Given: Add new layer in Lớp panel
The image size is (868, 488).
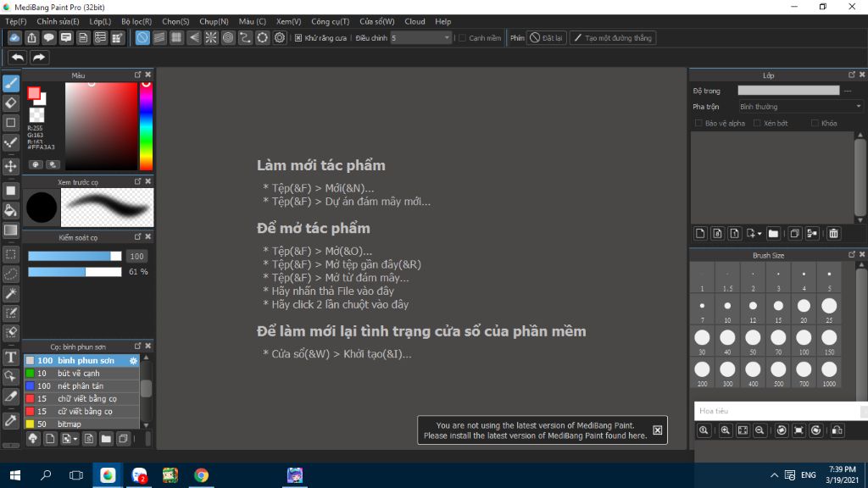Looking at the screenshot, I should [x=700, y=234].
